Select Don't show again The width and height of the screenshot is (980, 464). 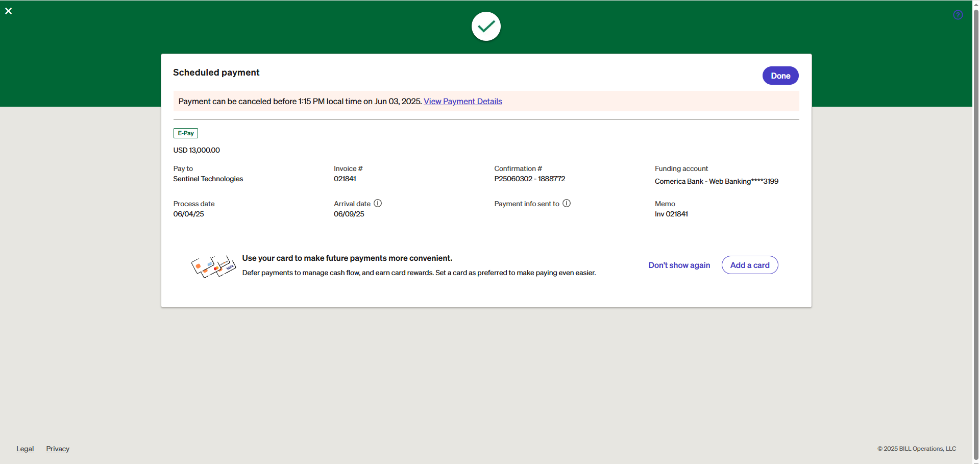pyautogui.click(x=679, y=265)
